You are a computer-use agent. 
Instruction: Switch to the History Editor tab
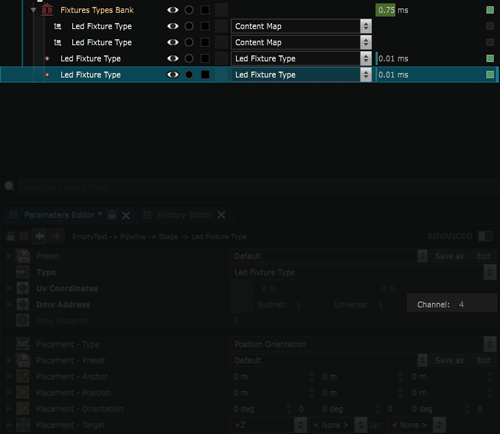click(185, 215)
